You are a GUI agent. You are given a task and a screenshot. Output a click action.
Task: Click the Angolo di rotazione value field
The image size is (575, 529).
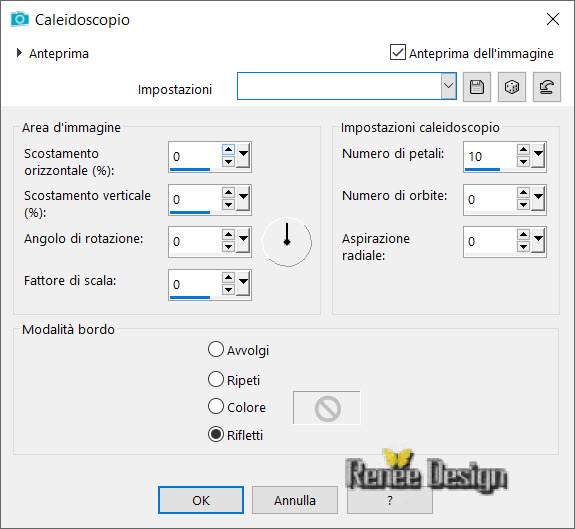click(195, 242)
